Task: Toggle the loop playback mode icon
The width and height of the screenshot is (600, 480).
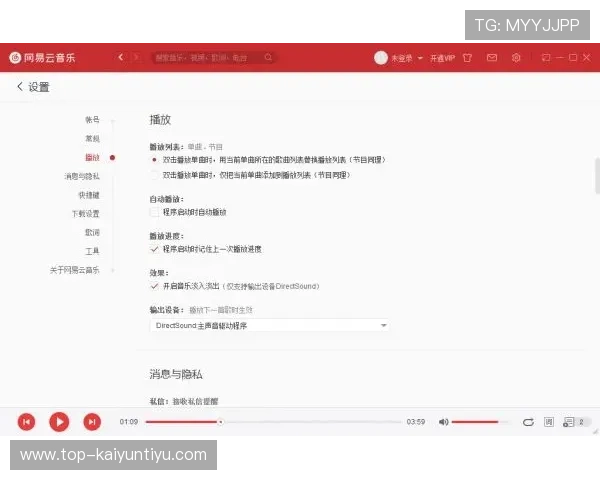Action: point(528,422)
